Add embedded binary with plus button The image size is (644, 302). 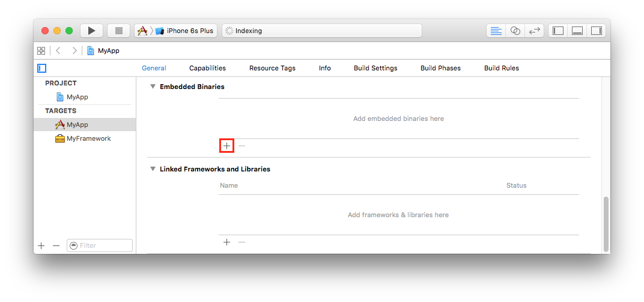pos(226,146)
